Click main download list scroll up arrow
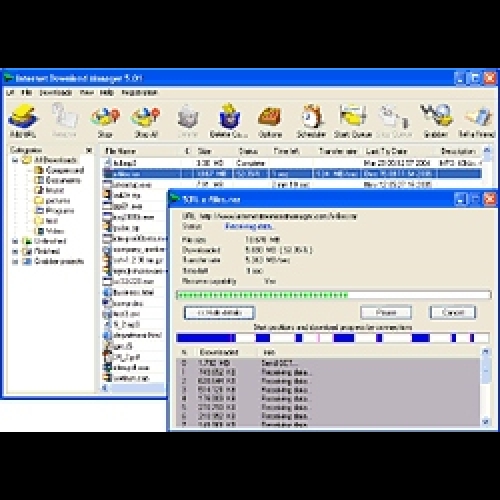500x500 pixels. click(x=487, y=150)
